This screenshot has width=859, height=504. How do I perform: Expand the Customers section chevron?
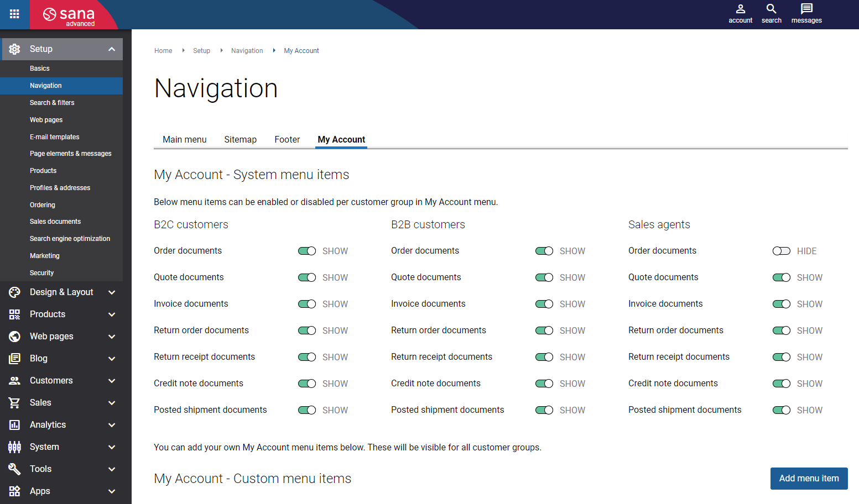pyautogui.click(x=112, y=381)
